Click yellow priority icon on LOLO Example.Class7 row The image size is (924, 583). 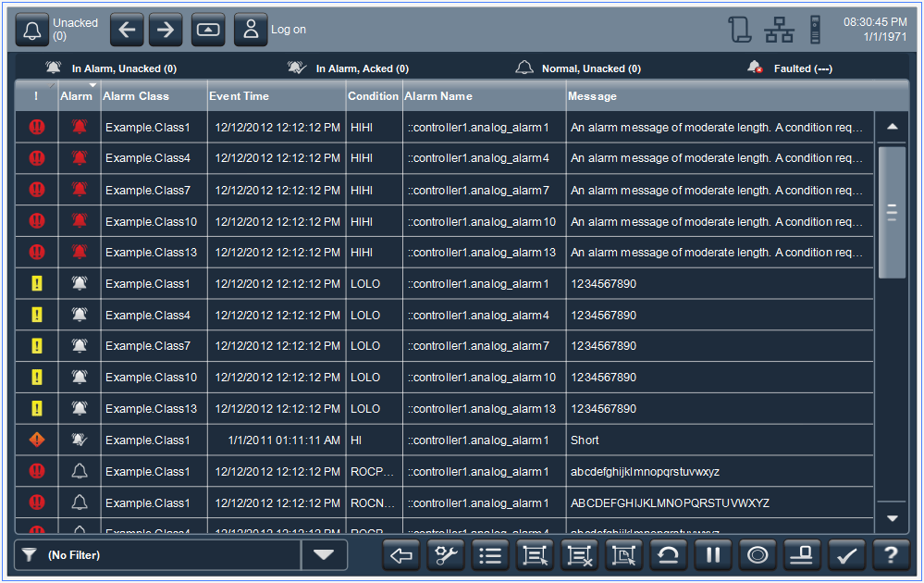pyautogui.click(x=37, y=346)
